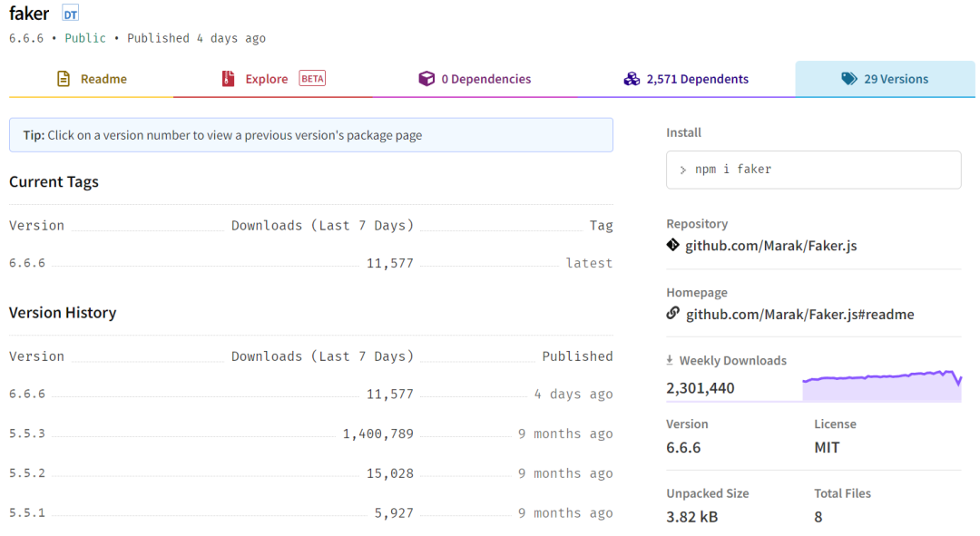Click version 6.6.6 under Current Tags
Screen dimensions: 980x536
pos(27,264)
